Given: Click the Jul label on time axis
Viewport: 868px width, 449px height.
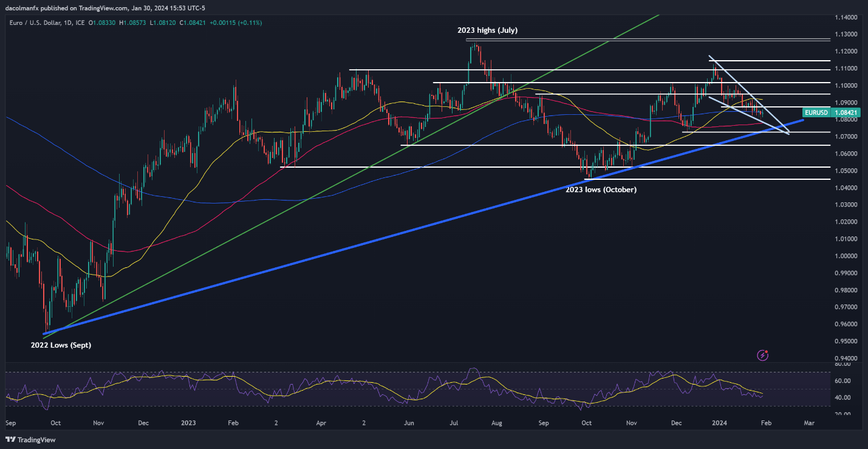Looking at the screenshot, I should point(453,422).
